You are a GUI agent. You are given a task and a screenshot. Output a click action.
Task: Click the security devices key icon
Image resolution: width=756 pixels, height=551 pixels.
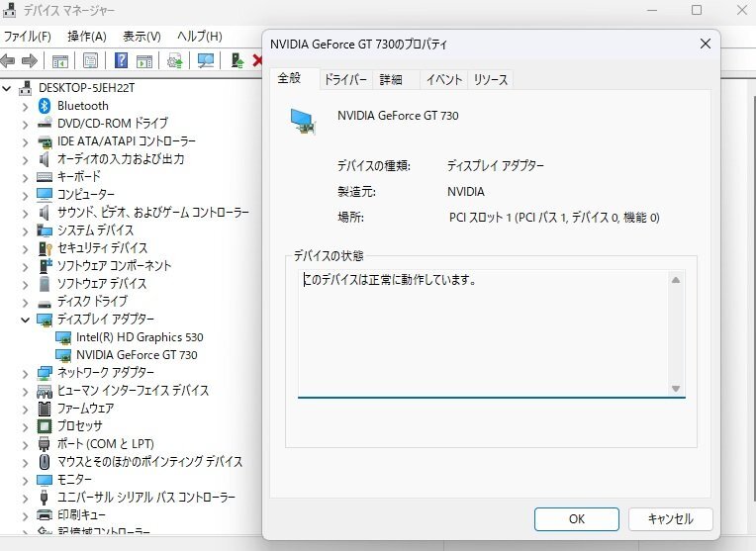(x=45, y=248)
